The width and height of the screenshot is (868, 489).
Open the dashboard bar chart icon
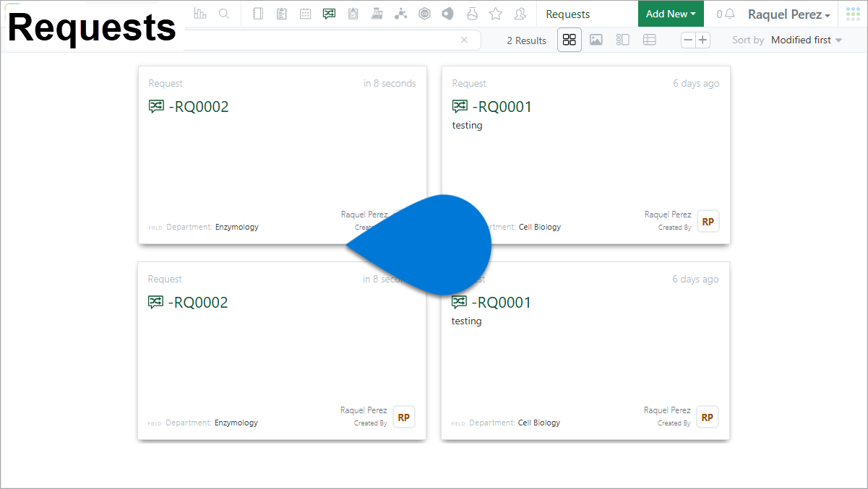click(x=200, y=14)
